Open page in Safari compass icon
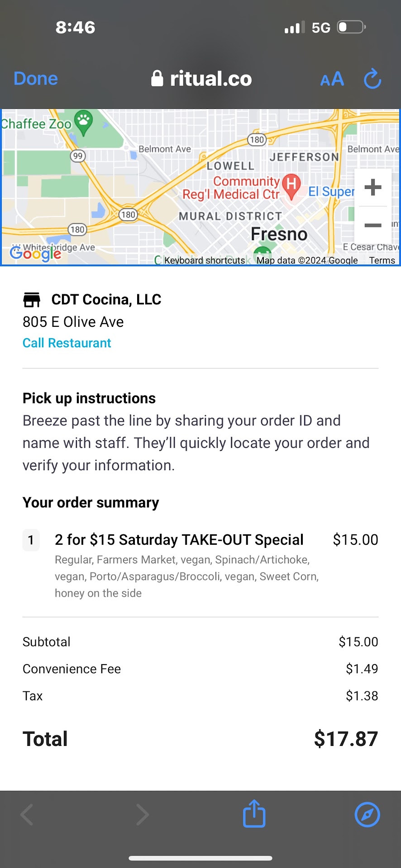 (367, 815)
